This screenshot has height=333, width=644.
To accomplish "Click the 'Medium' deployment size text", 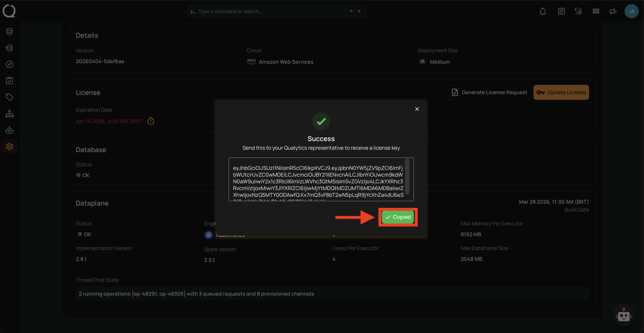I will [440, 62].
